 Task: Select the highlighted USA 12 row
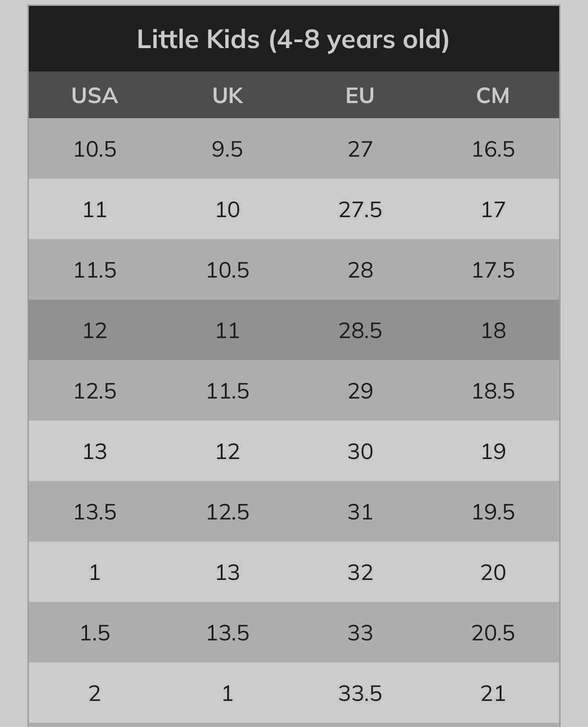click(294, 330)
